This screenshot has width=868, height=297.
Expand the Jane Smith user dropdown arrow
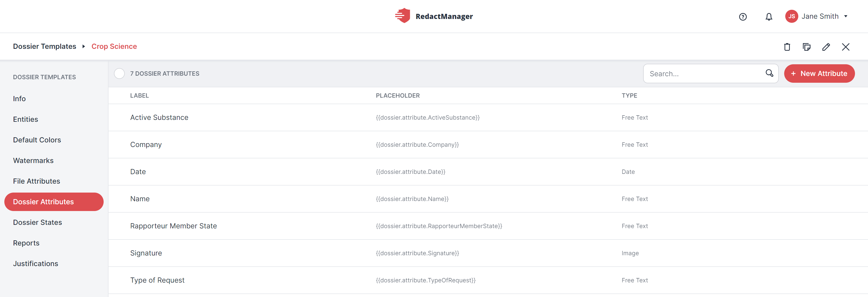[845, 16]
